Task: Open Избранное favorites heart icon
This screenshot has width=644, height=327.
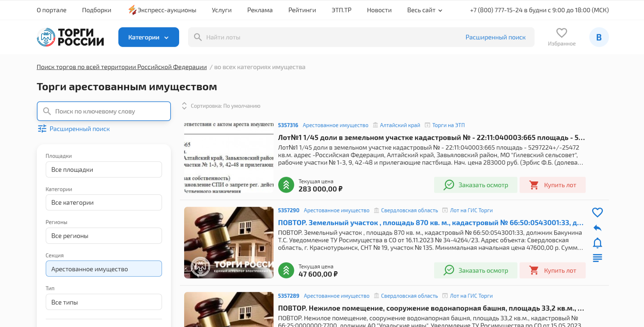Action: point(561,33)
